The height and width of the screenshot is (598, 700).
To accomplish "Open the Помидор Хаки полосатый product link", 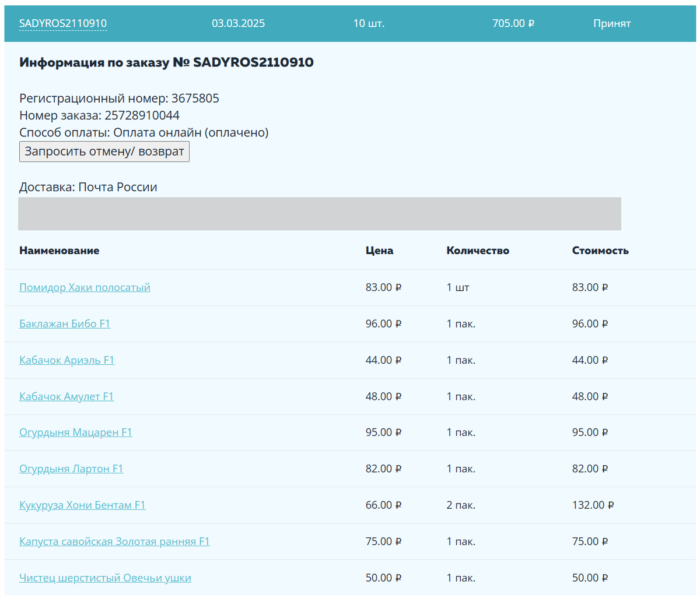I will [85, 287].
